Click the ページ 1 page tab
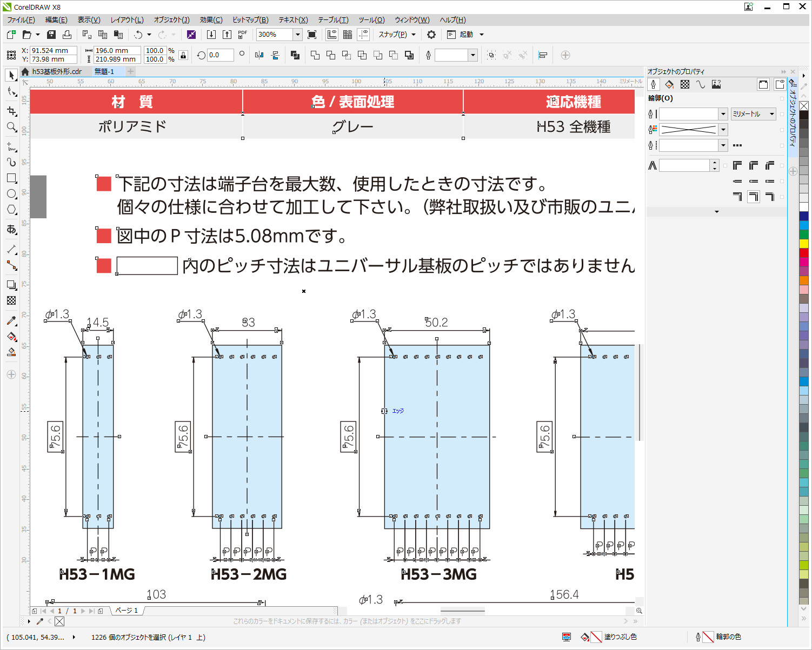 pyautogui.click(x=127, y=611)
